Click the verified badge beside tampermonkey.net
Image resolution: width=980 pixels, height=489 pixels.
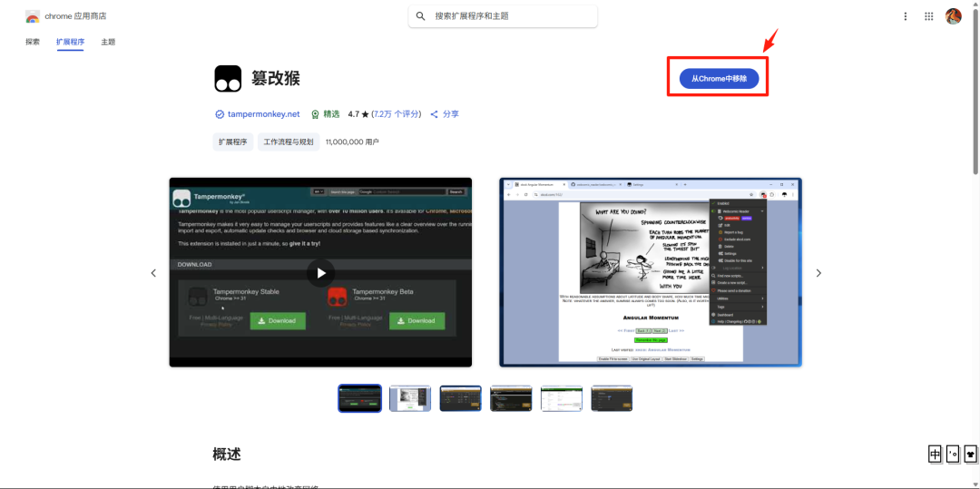pos(220,114)
